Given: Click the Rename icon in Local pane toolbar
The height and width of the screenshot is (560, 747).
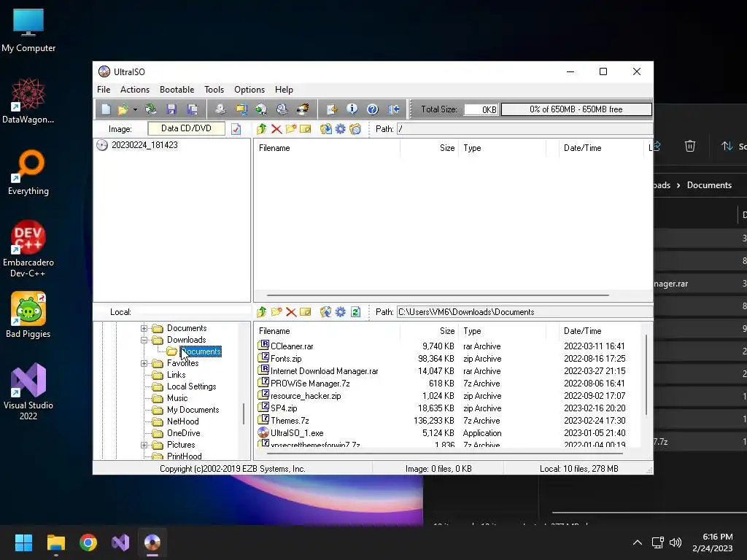Looking at the screenshot, I should coord(306,312).
